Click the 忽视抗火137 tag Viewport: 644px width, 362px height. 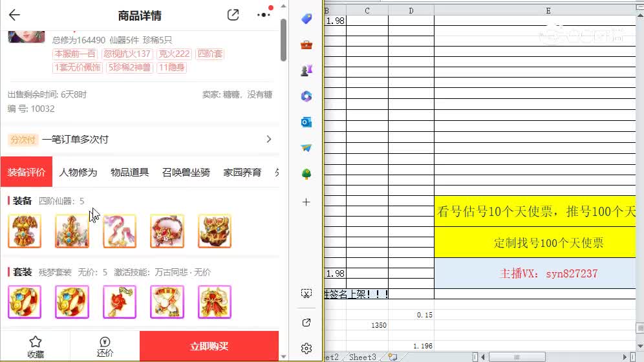(x=127, y=54)
